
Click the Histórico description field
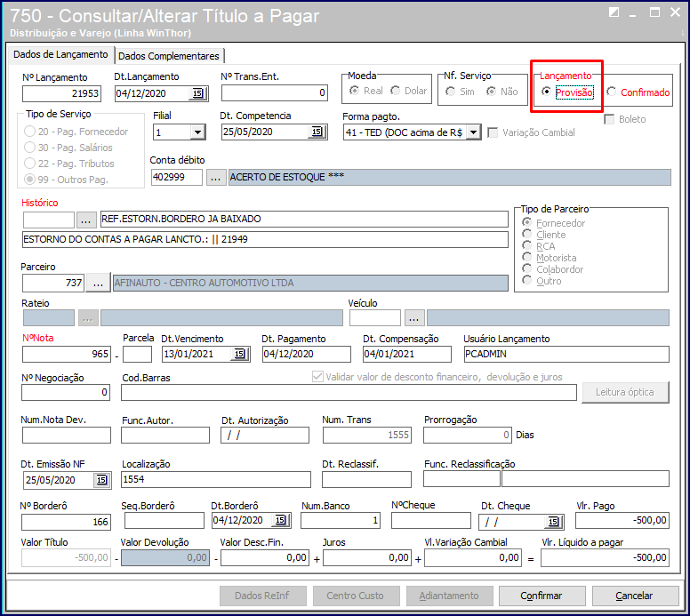[304, 220]
